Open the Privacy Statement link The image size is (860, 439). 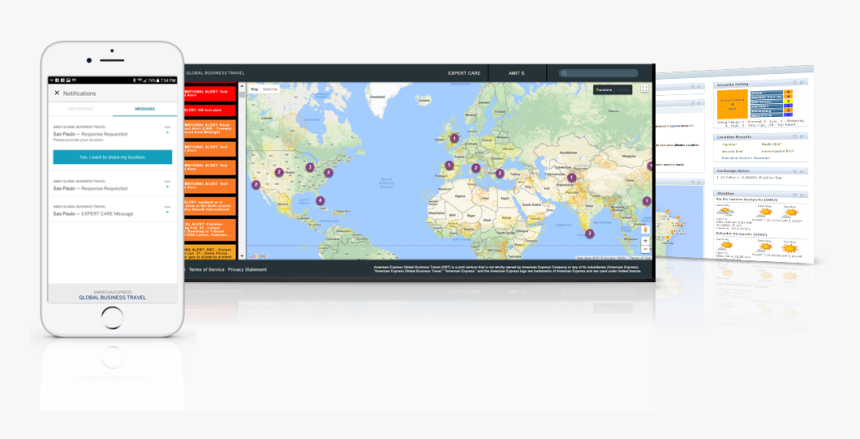247,270
